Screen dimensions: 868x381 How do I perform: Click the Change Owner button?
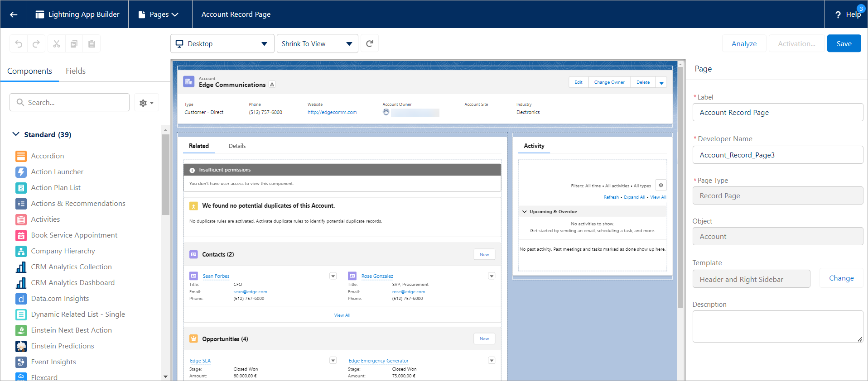tap(609, 82)
